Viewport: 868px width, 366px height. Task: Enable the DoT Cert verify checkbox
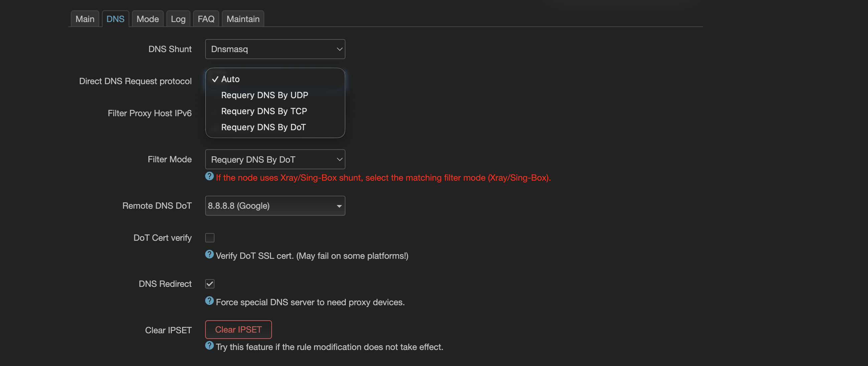tap(209, 238)
